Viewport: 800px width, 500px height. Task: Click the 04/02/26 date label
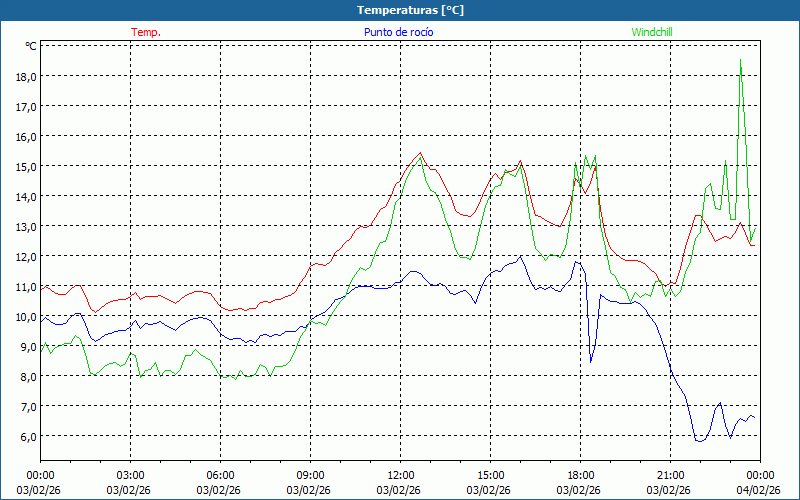[x=758, y=490]
